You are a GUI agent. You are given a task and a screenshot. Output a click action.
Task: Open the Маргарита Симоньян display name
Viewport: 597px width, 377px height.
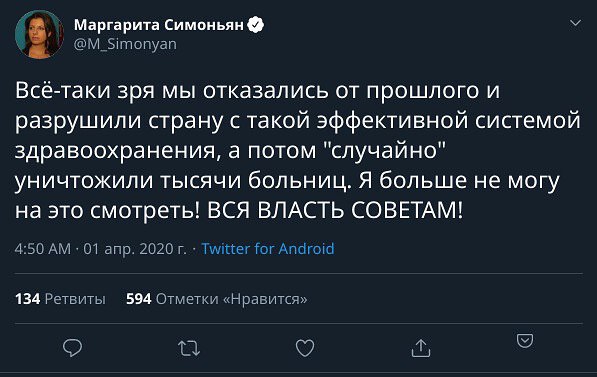pyautogui.click(x=159, y=25)
